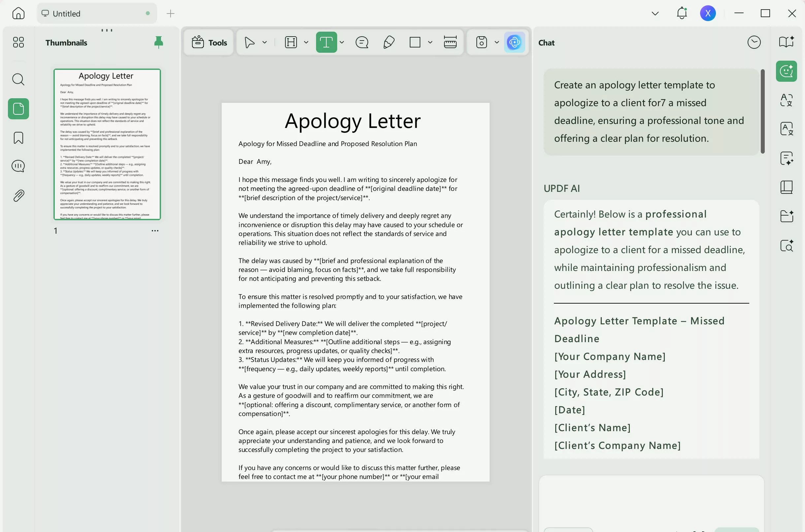Screen dimensions: 805x532
Task: Expand the shape tool dropdown
Action: click(430, 42)
